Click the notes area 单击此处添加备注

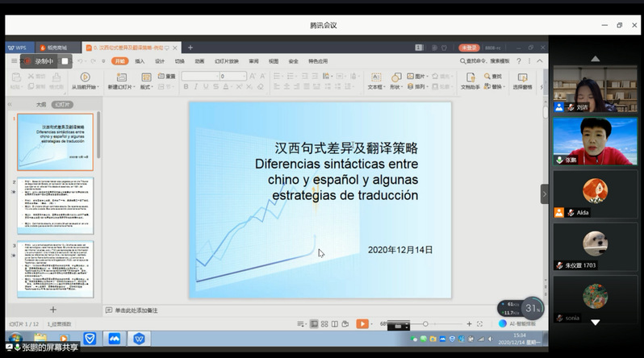(136, 310)
